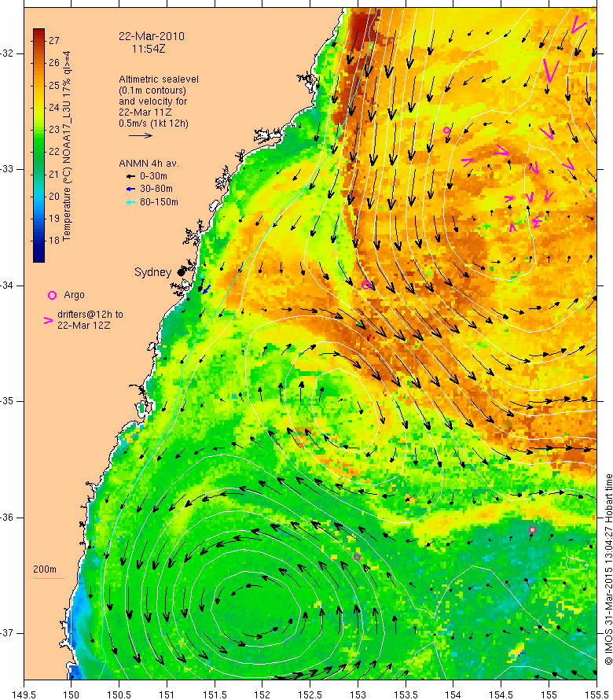Click the Argo legend circle icon

point(52,295)
